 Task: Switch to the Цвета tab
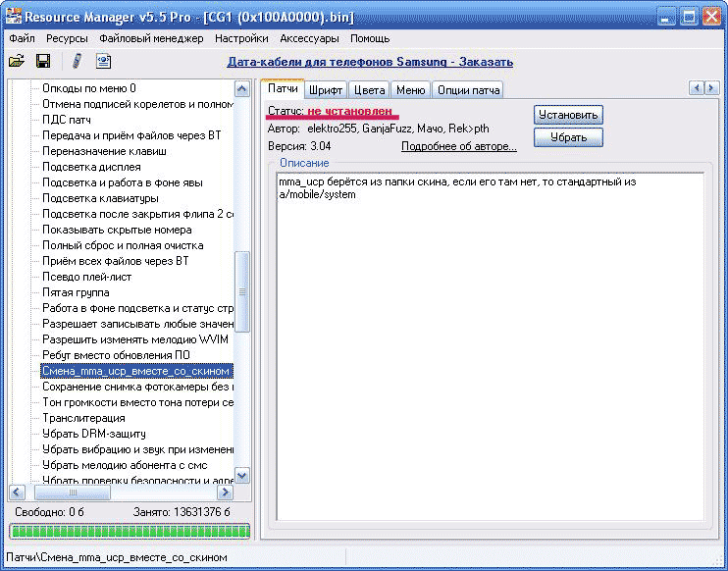coord(369,90)
